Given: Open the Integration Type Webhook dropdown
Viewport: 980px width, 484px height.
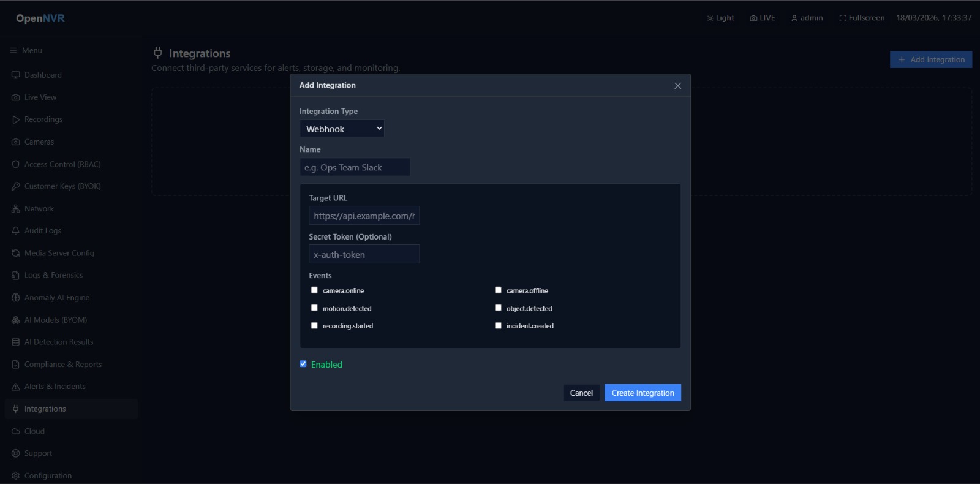Looking at the screenshot, I should point(342,129).
